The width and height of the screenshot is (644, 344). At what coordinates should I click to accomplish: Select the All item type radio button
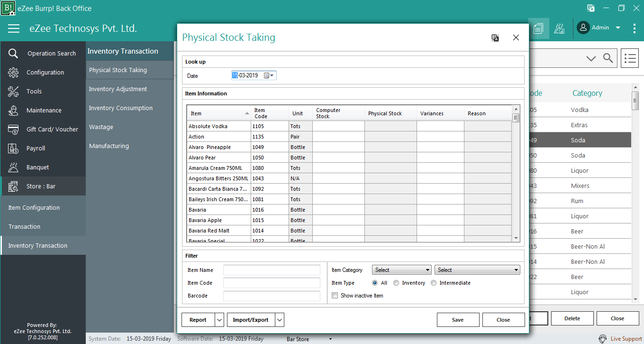[375, 283]
